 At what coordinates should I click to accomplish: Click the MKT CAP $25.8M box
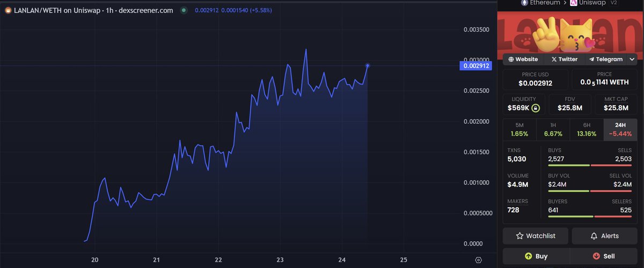click(x=616, y=104)
